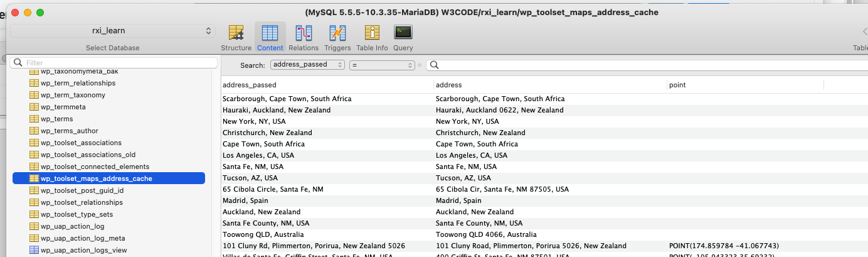
Task: Click view icon beside wp_uap_action_logs_view
Action: (34, 250)
